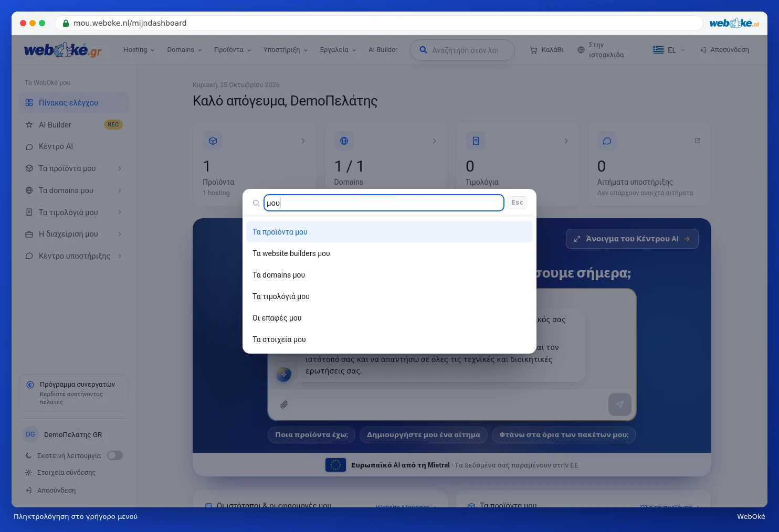Open the EL language selector

[669, 50]
